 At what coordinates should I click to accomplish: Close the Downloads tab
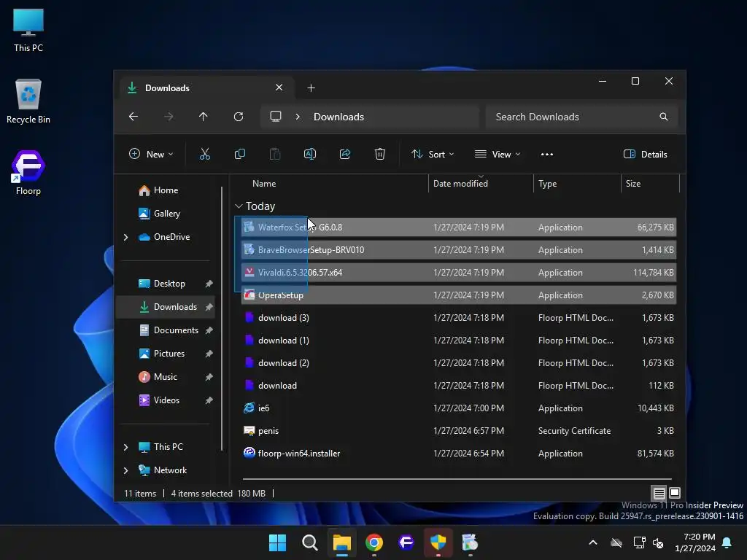(279, 87)
